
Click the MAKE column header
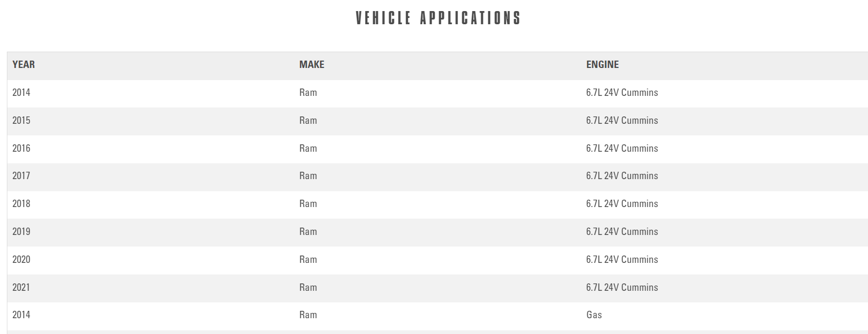(311, 65)
